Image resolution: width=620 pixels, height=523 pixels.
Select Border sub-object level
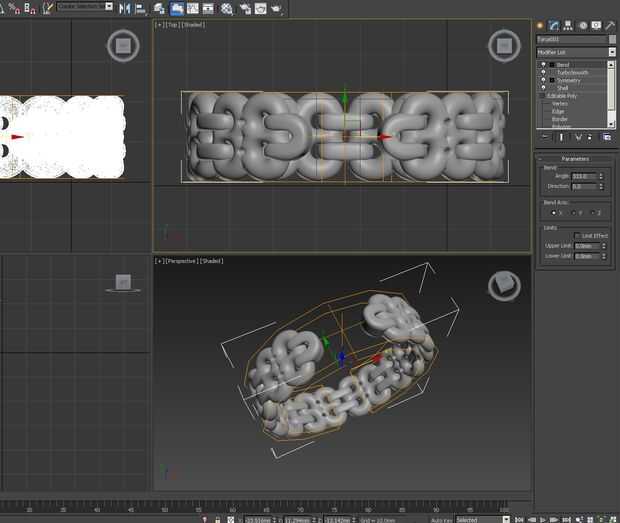tap(560, 119)
